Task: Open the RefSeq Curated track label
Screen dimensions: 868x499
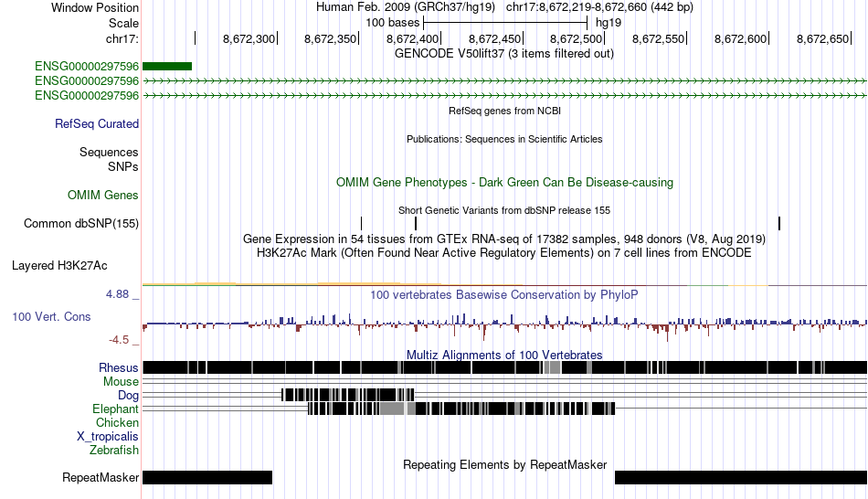Action: (96, 123)
